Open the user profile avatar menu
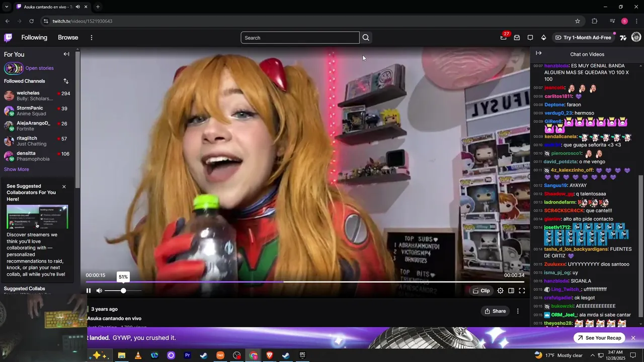Image resolution: width=644 pixels, height=362 pixels. pos(636,37)
